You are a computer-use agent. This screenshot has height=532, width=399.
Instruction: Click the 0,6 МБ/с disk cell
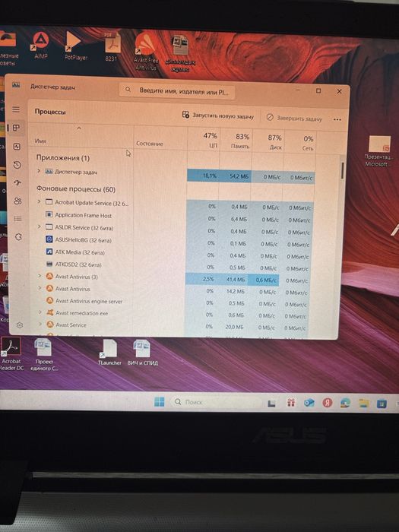click(264, 280)
